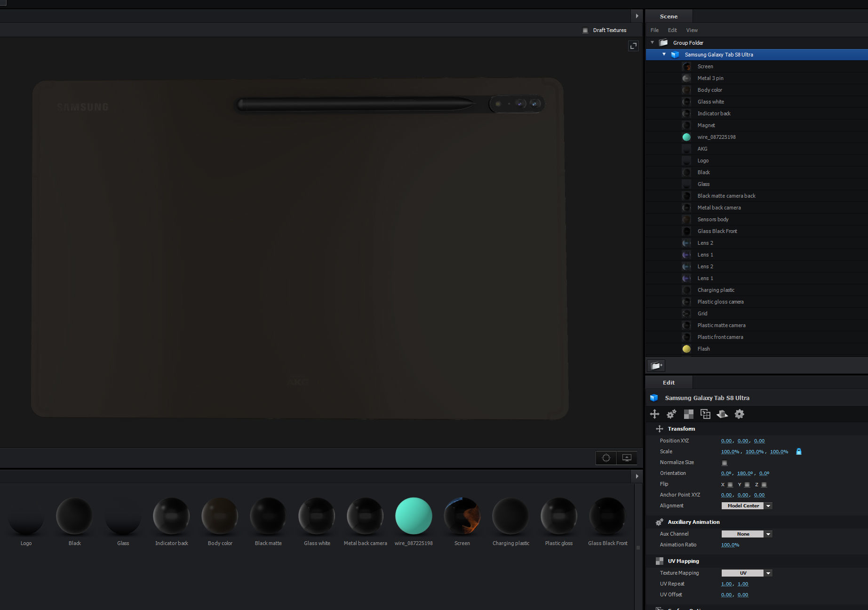Open the Alignment dropdown set to Model Center

click(x=747, y=506)
